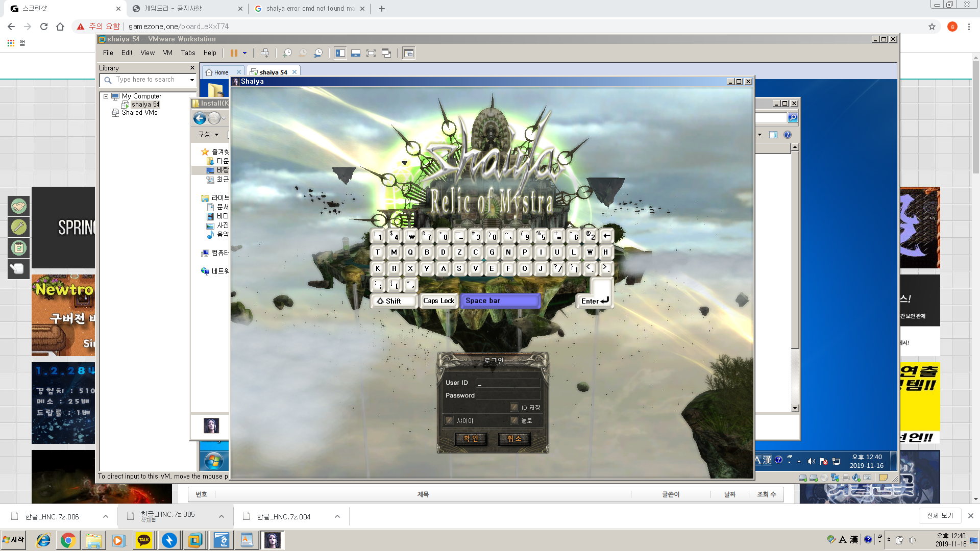Open the snapshot manager icon

point(318,53)
